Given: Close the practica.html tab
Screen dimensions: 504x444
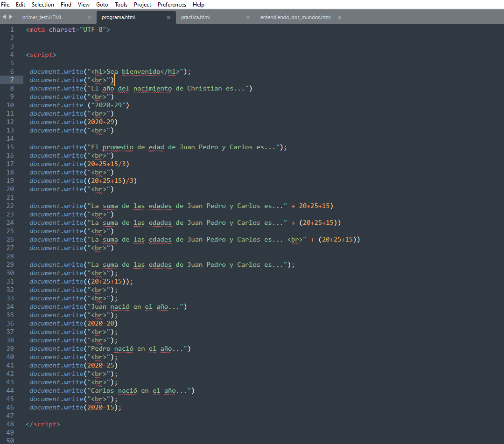Looking at the screenshot, I should [x=248, y=18].
